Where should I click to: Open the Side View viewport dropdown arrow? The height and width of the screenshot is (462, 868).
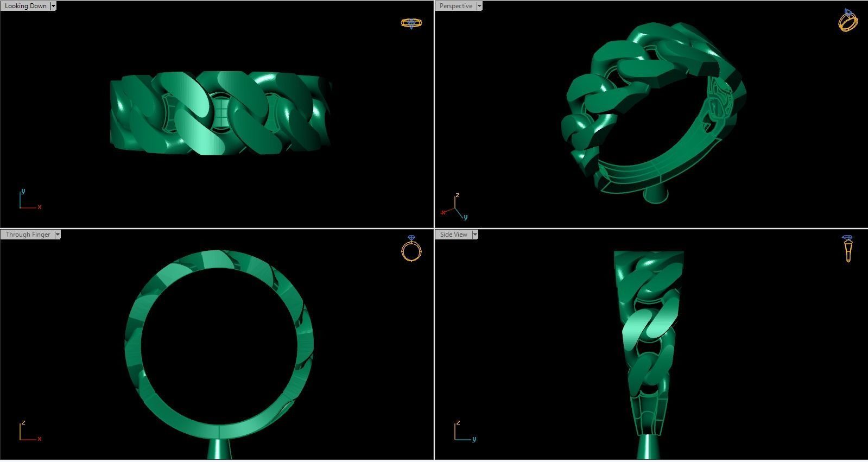(474, 235)
